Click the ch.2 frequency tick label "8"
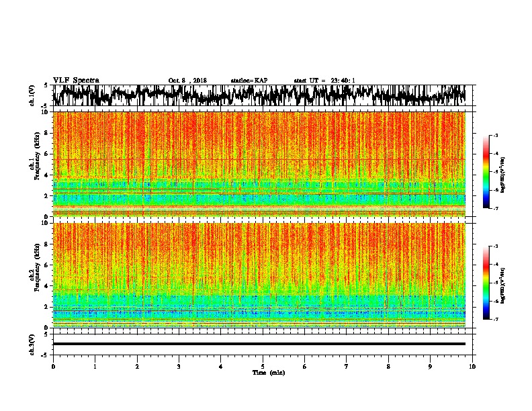 tap(46, 244)
